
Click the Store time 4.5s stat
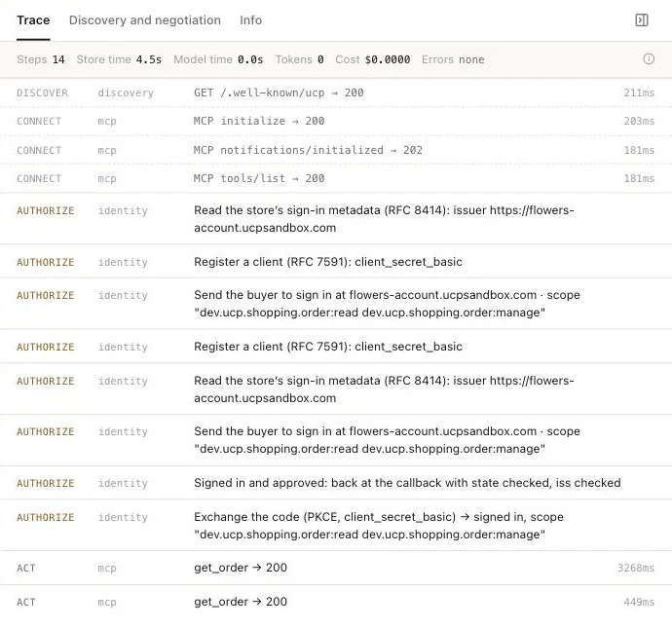tap(119, 59)
